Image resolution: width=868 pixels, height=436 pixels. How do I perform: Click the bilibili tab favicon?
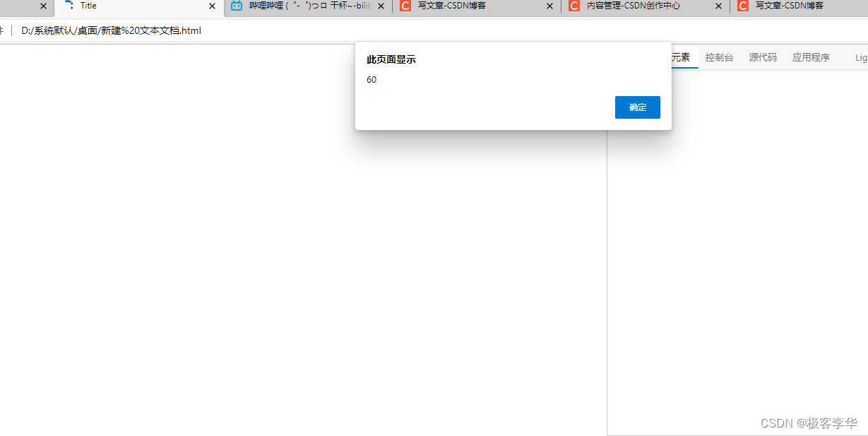[237, 6]
